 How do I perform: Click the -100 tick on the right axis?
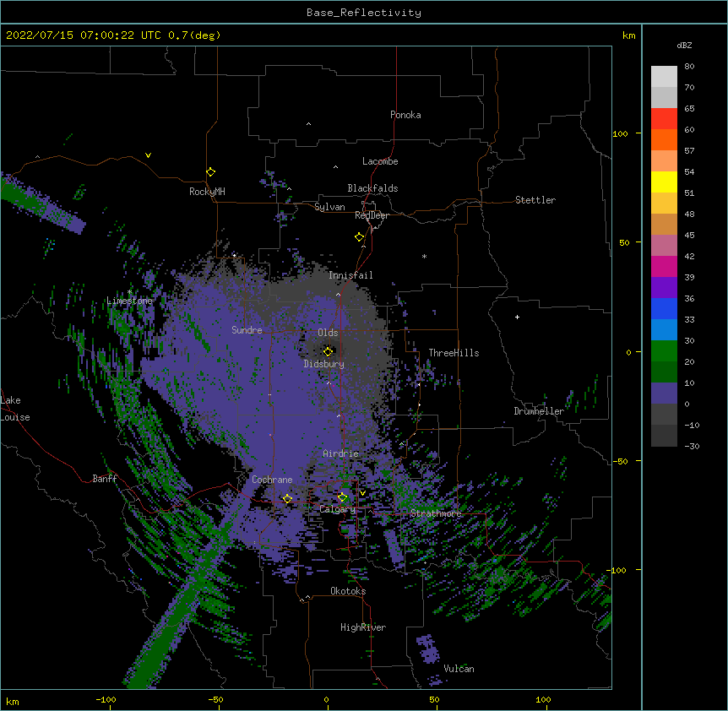(617, 570)
